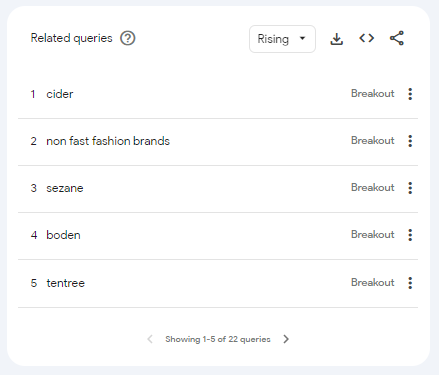Open more options for cider
Image resolution: width=439 pixels, height=375 pixels.
[x=410, y=94]
